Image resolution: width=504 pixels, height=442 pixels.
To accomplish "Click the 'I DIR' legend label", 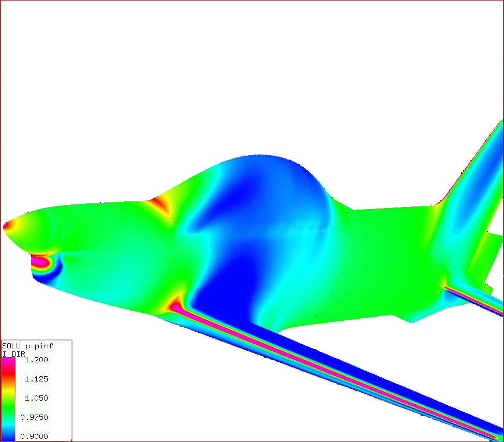I will click(x=13, y=354).
